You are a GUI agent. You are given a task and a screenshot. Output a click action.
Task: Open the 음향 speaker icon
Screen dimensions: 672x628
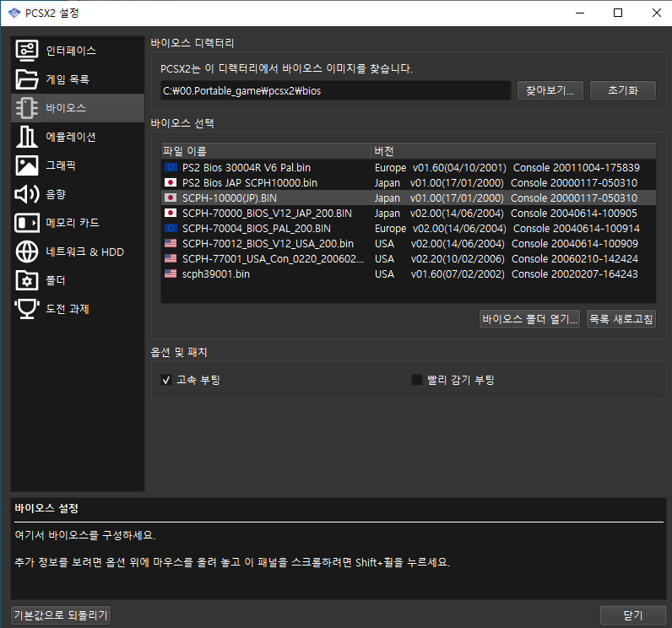(x=26, y=194)
